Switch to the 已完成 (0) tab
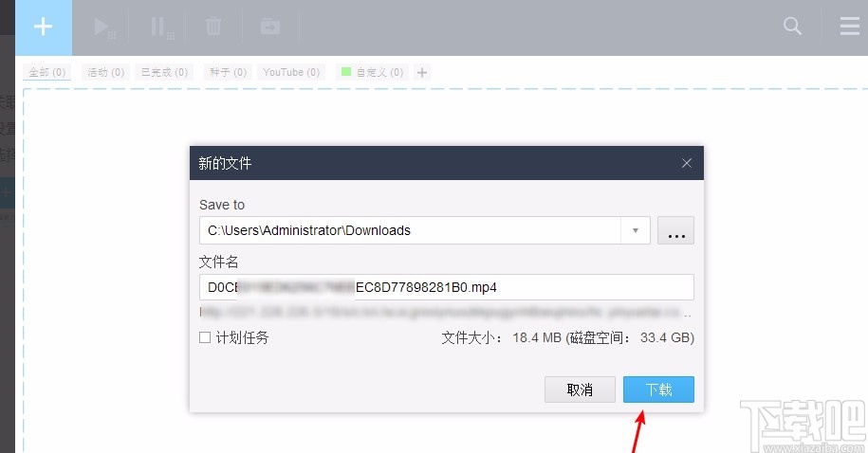This screenshot has width=868, height=453. 164,72
